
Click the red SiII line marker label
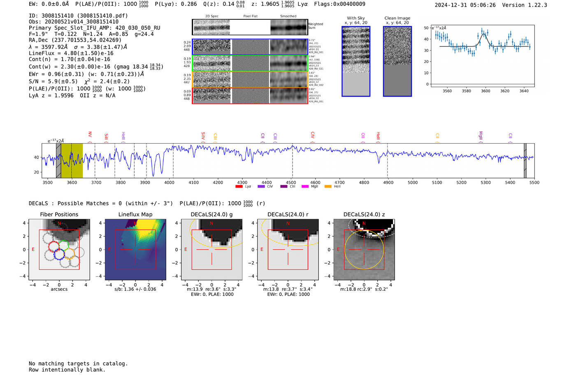pyautogui.click(x=106, y=136)
